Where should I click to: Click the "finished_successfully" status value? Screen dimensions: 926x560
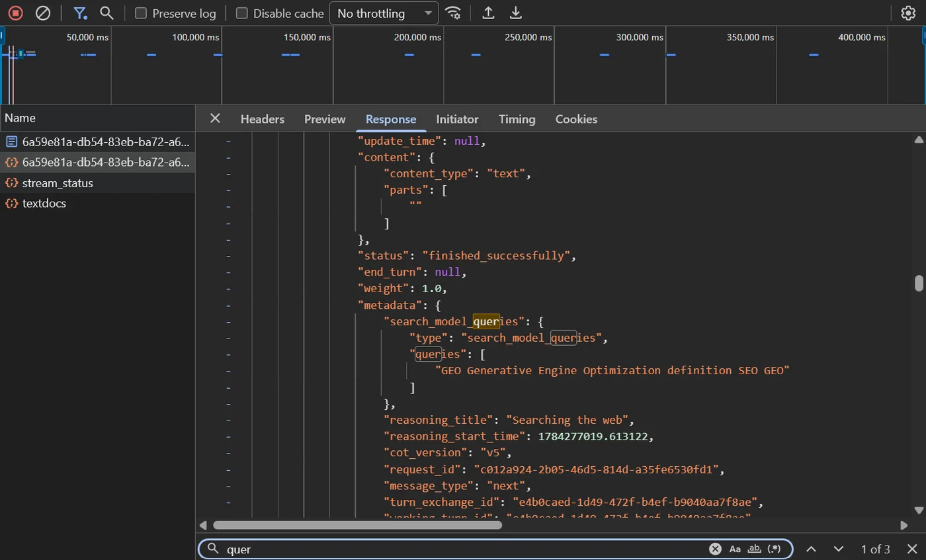click(x=496, y=256)
